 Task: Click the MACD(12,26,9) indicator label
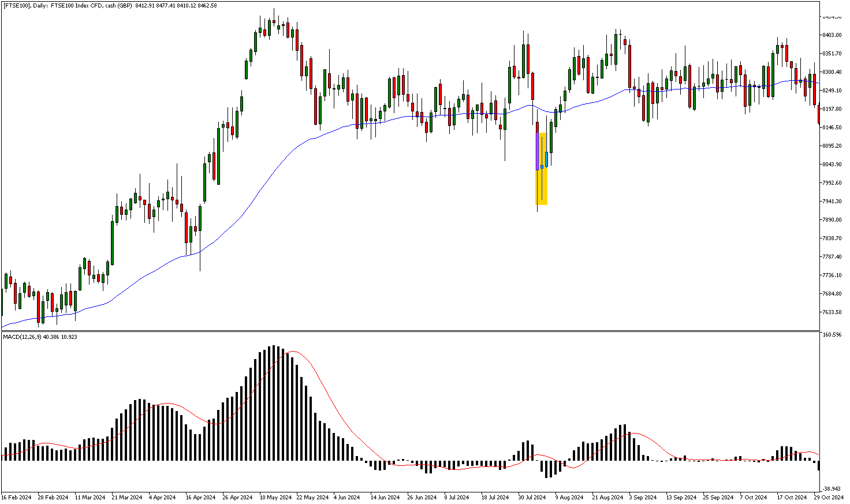click(40, 337)
